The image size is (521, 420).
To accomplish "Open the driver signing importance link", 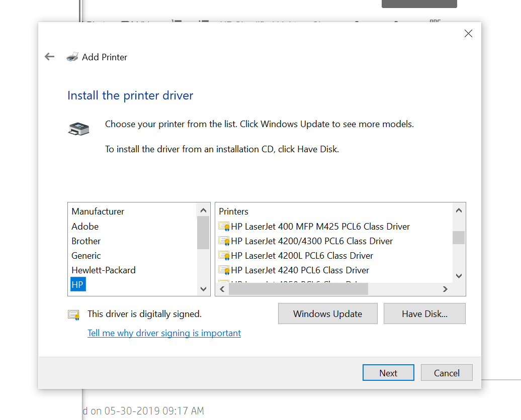I will point(164,333).
